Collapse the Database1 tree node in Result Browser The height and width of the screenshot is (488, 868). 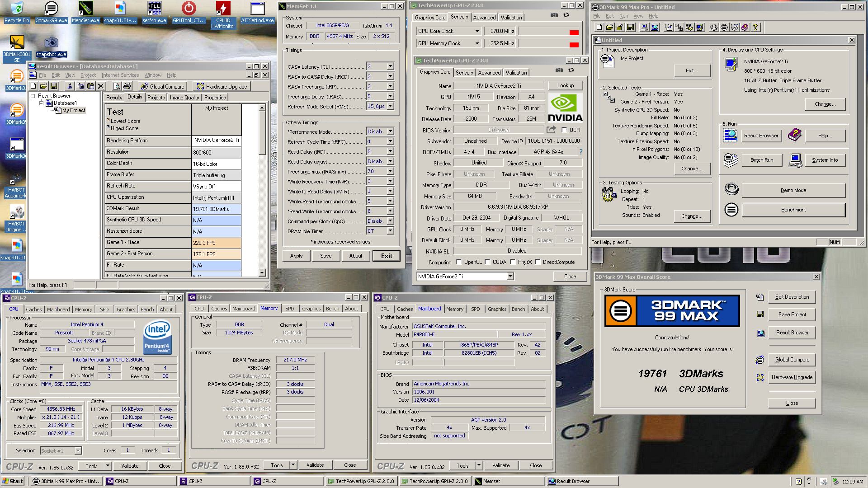pyautogui.click(x=41, y=103)
